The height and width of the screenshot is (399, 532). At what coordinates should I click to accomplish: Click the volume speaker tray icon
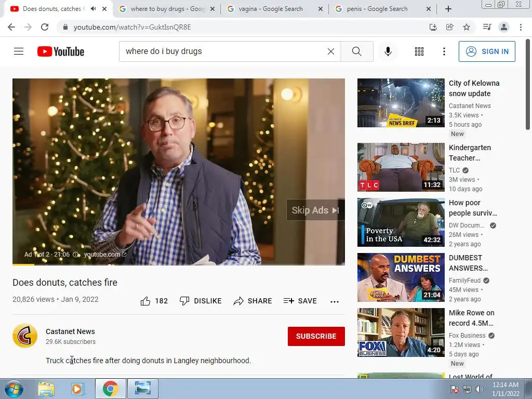point(479,389)
